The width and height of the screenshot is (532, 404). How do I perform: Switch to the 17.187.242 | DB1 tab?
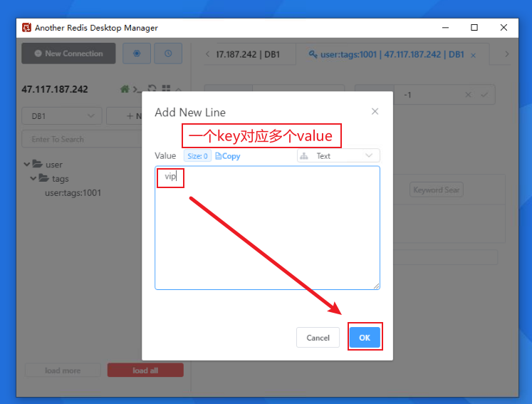coord(248,54)
